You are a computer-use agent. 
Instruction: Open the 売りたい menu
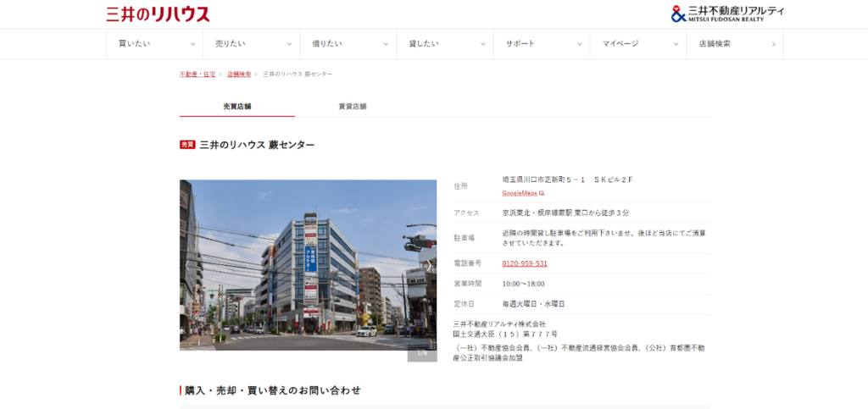(x=251, y=44)
